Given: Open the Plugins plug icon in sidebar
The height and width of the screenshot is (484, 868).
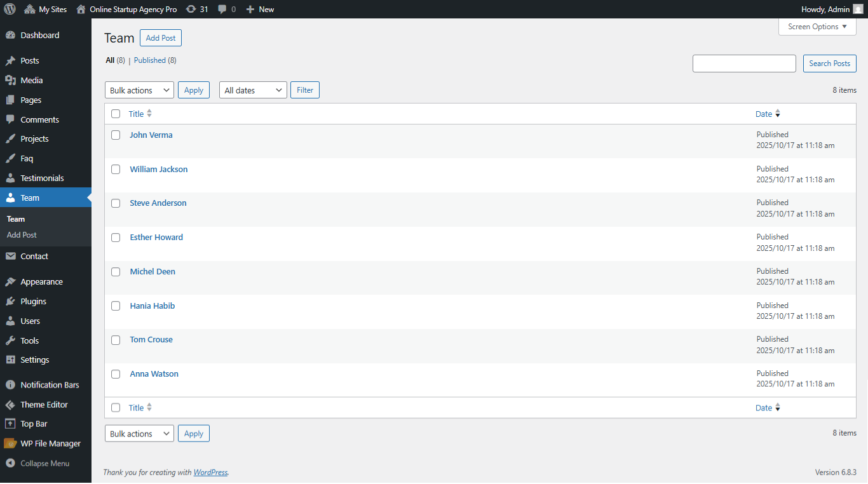Looking at the screenshot, I should coord(10,301).
